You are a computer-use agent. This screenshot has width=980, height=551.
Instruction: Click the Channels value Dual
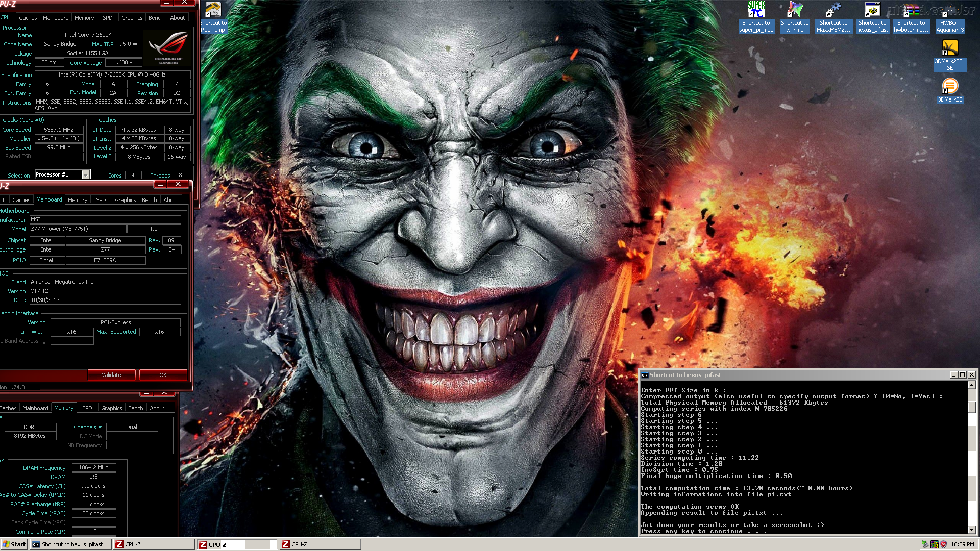pyautogui.click(x=132, y=427)
